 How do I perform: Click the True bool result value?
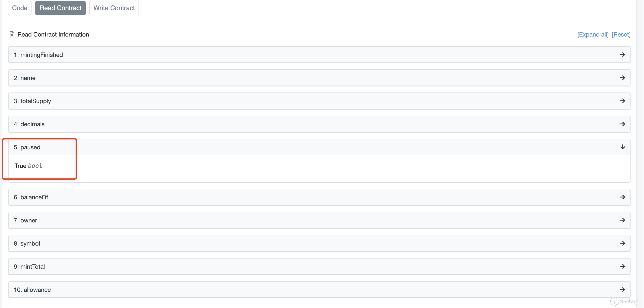coord(28,166)
